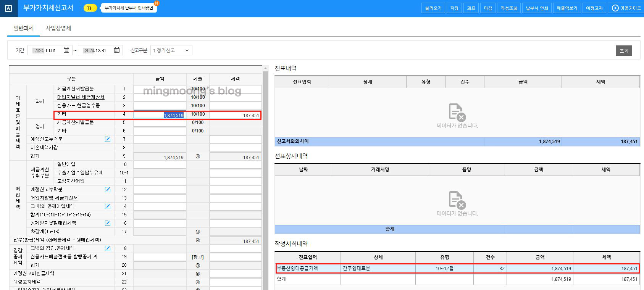Open edit icon for 공제받지못할매입세액
644x290 pixels.
pos(108,223)
